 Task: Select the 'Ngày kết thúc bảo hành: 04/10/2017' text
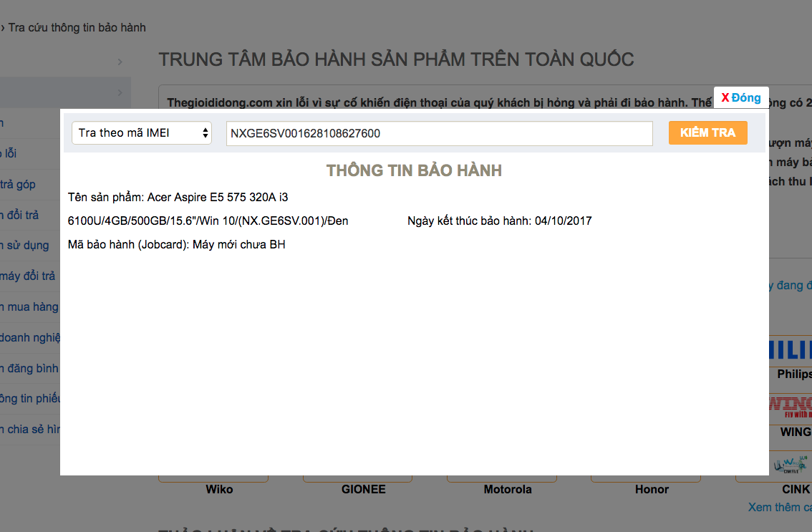pyautogui.click(x=499, y=221)
